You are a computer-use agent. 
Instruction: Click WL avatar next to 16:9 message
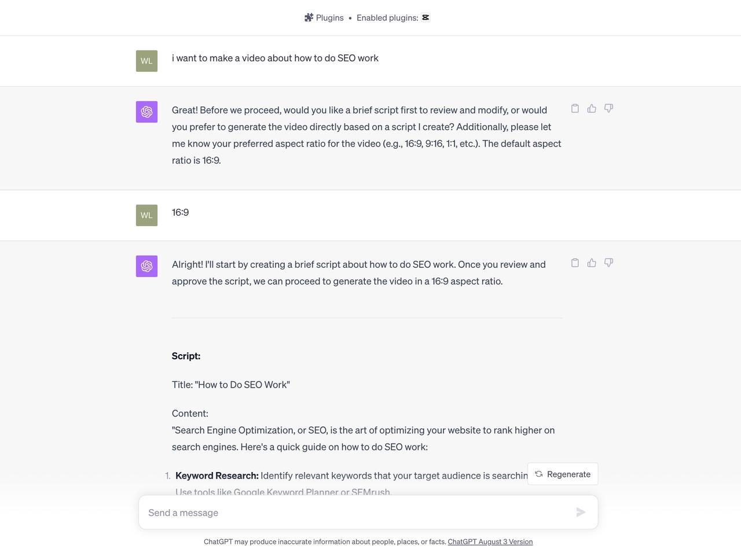(146, 215)
